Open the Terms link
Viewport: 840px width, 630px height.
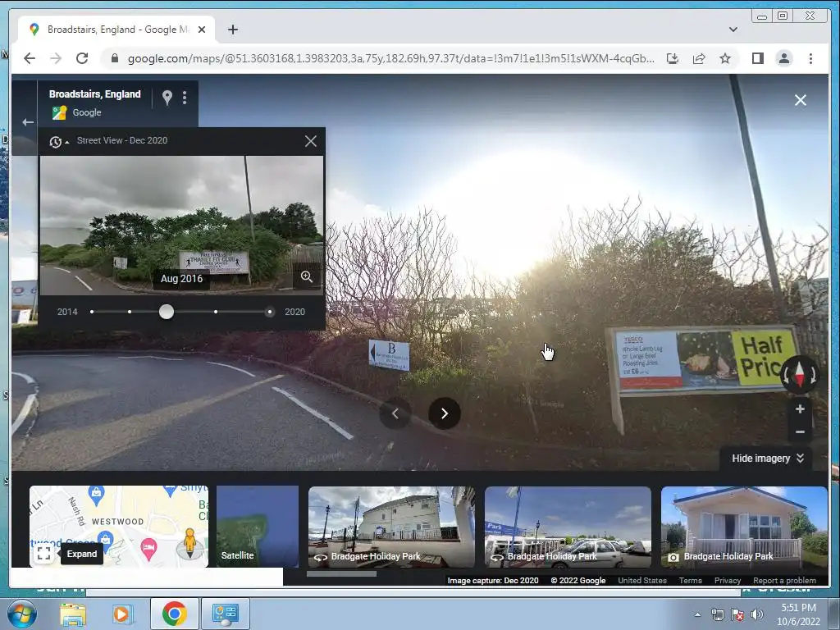[x=691, y=580]
